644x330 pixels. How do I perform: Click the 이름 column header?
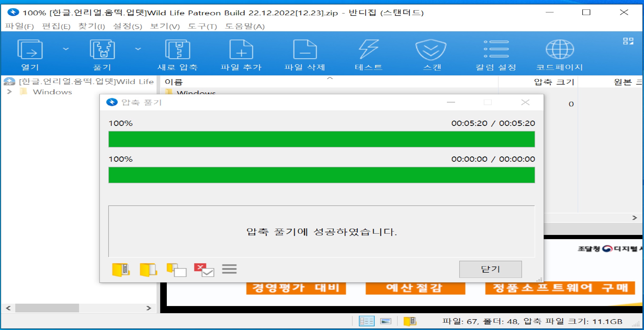click(x=174, y=82)
